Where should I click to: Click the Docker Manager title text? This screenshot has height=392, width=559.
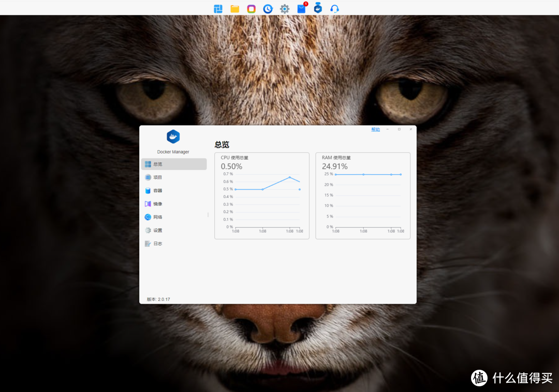tap(173, 152)
